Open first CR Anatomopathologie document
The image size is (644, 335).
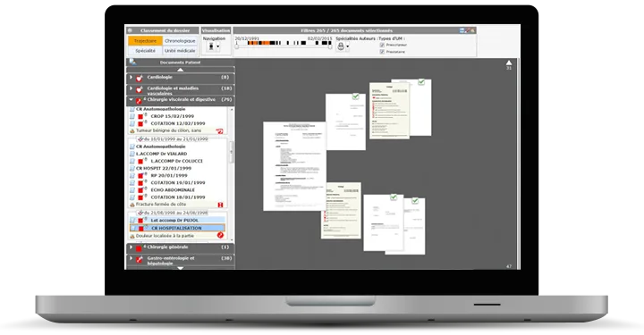(x=161, y=109)
